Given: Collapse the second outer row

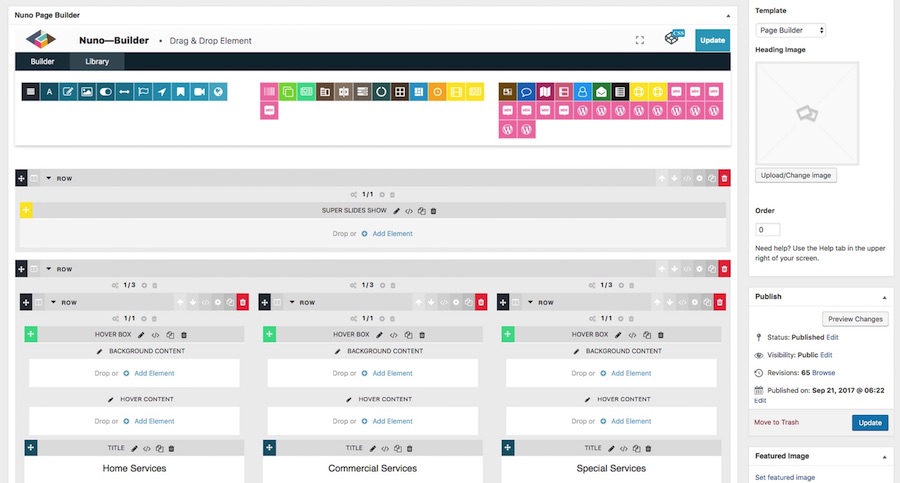Looking at the screenshot, I should [49, 269].
